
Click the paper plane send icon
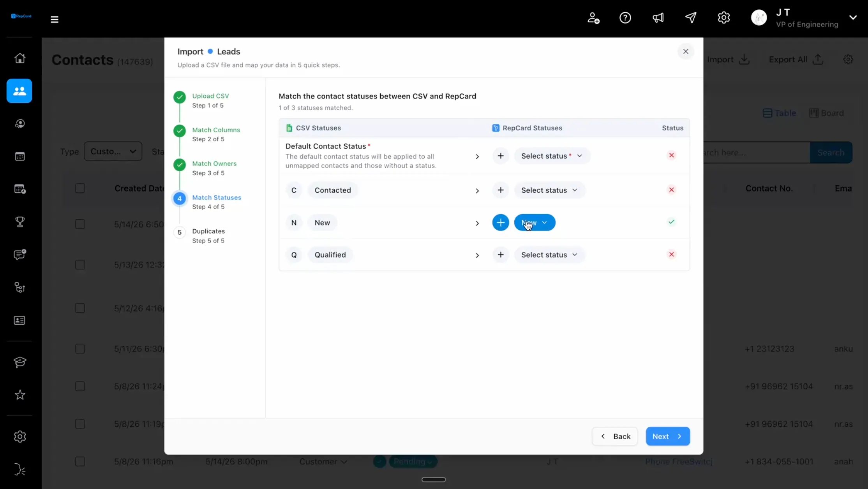click(691, 18)
